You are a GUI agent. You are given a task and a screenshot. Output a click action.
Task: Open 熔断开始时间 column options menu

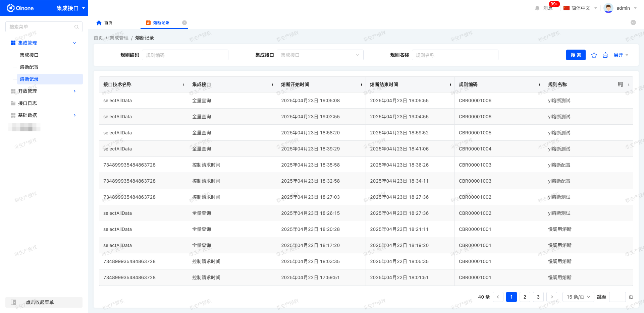[x=362, y=84]
